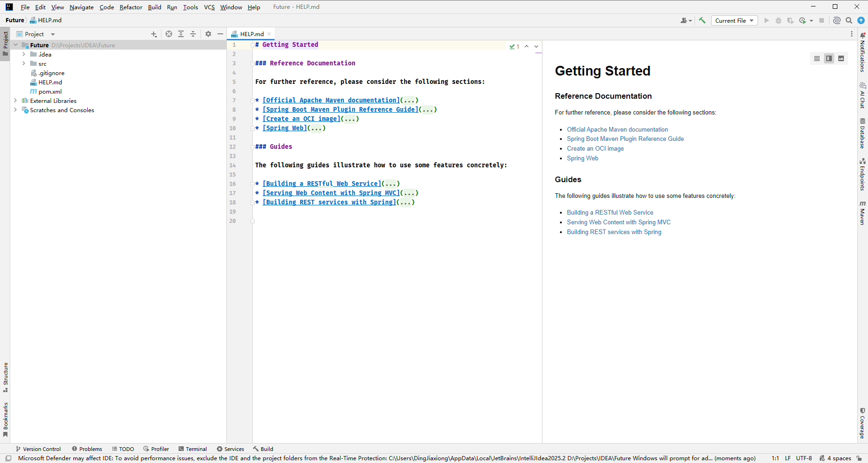Click the 4 spaces indent indicator

835,458
